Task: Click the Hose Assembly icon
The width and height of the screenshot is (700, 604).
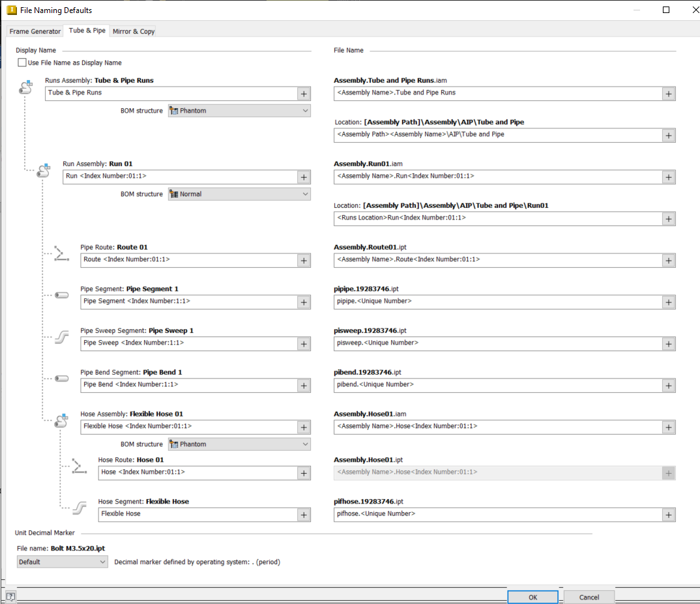Action: point(61,420)
